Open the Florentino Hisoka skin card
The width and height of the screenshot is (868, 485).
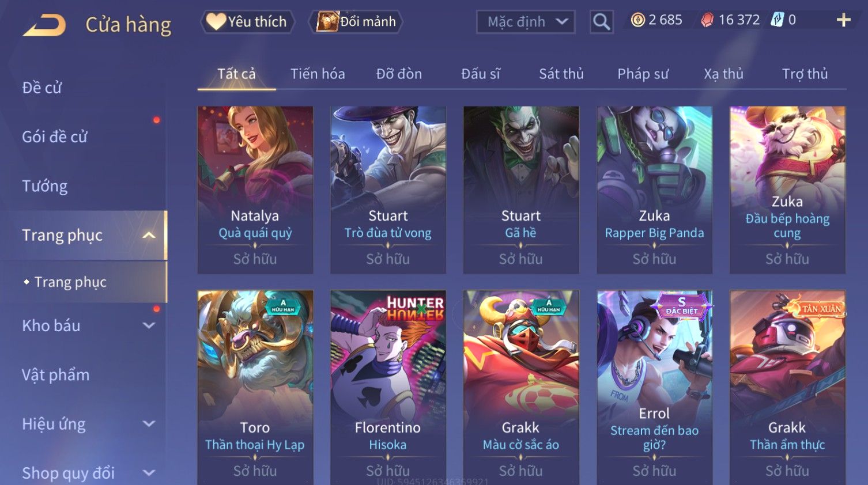pos(388,387)
